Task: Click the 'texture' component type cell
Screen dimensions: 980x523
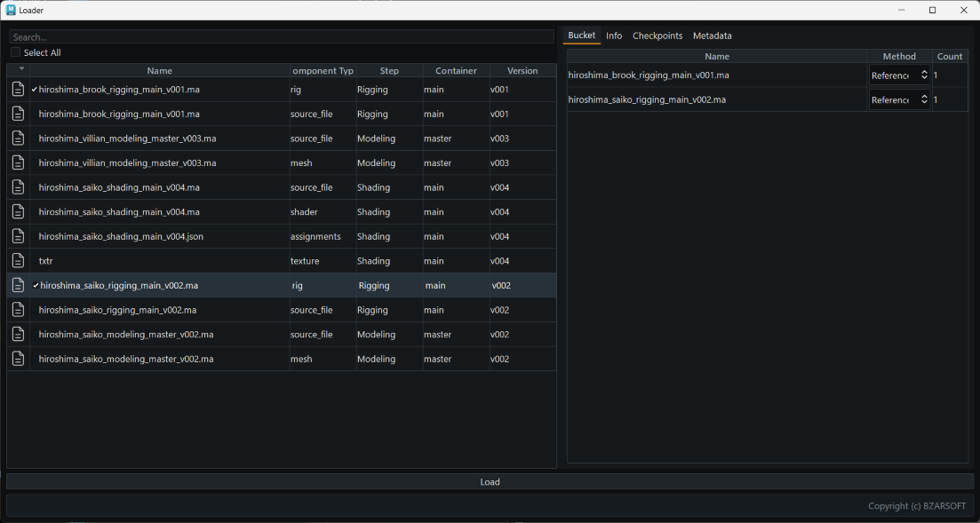Action: pyautogui.click(x=305, y=260)
